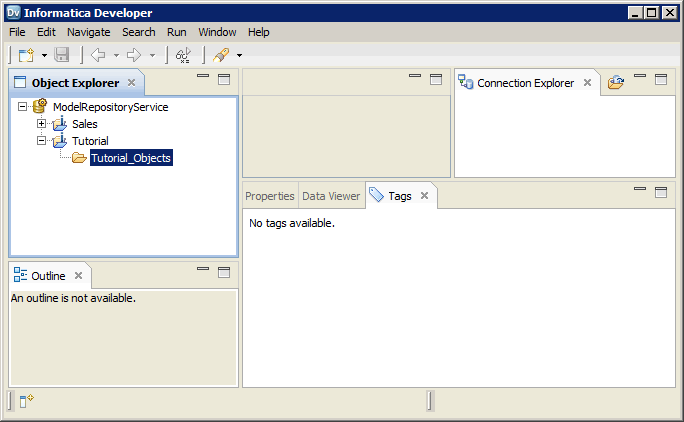Minimize the Connection Explorer panel
684x422 pixels.
[640, 75]
